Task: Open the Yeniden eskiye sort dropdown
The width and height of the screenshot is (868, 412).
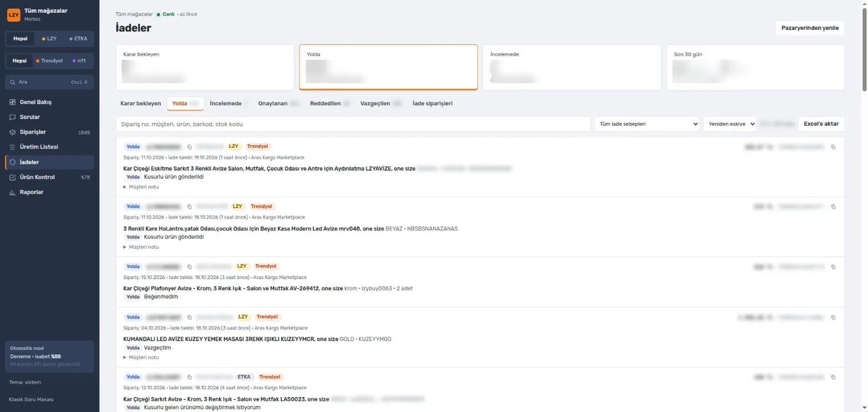Action: [x=730, y=124]
